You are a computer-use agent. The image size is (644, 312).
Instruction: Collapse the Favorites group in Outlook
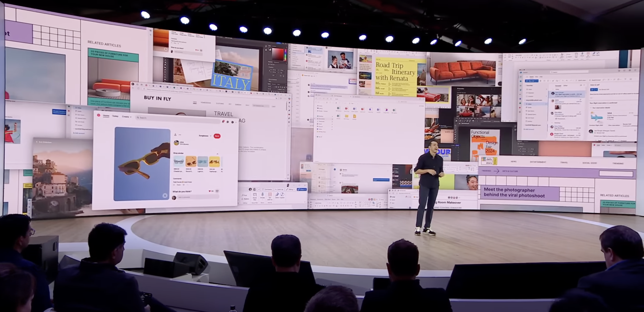point(525,86)
